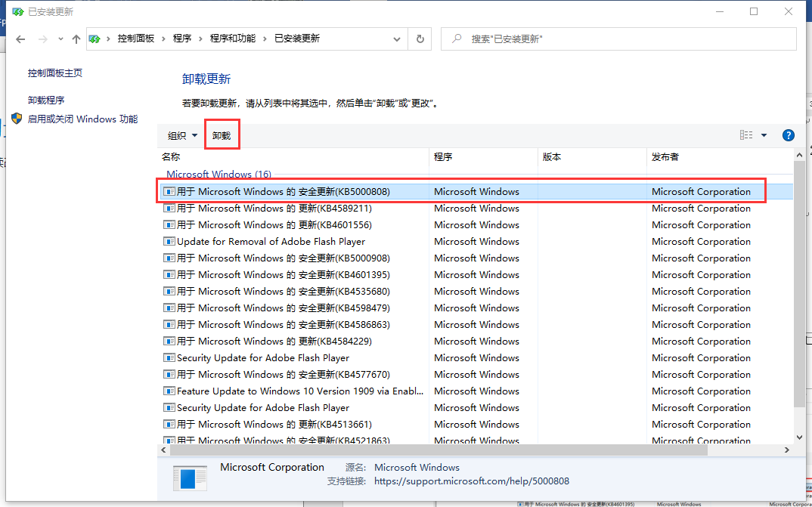
Task: Select the KB5000808 security update row
Action: click(476, 191)
